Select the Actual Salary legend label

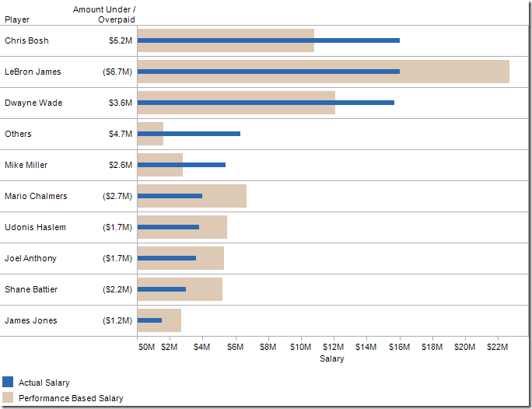pos(44,383)
